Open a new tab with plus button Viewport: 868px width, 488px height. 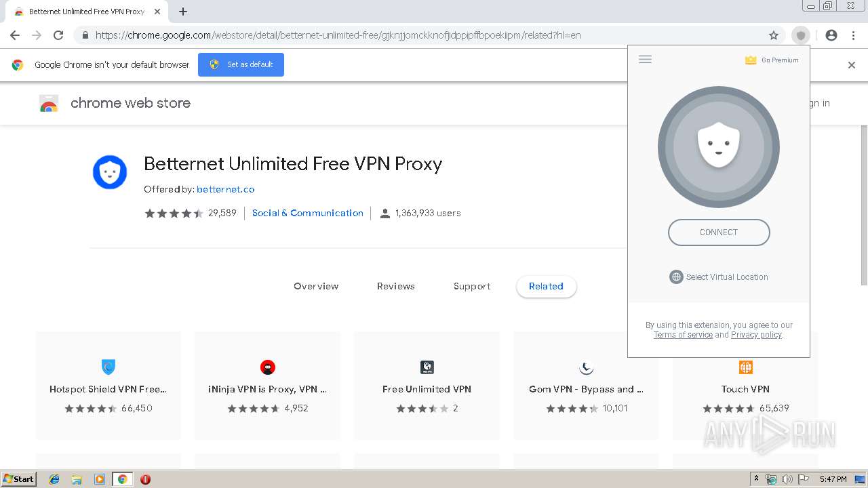183,12
